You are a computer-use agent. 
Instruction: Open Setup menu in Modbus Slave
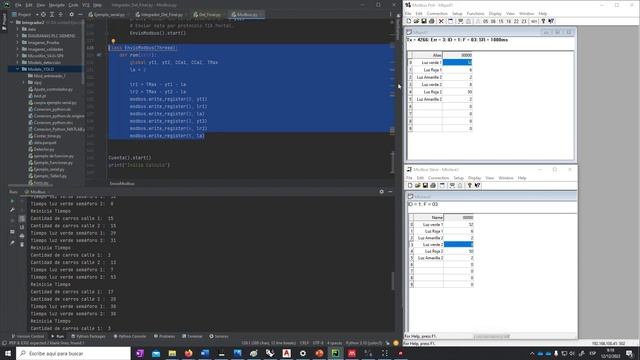(458, 178)
